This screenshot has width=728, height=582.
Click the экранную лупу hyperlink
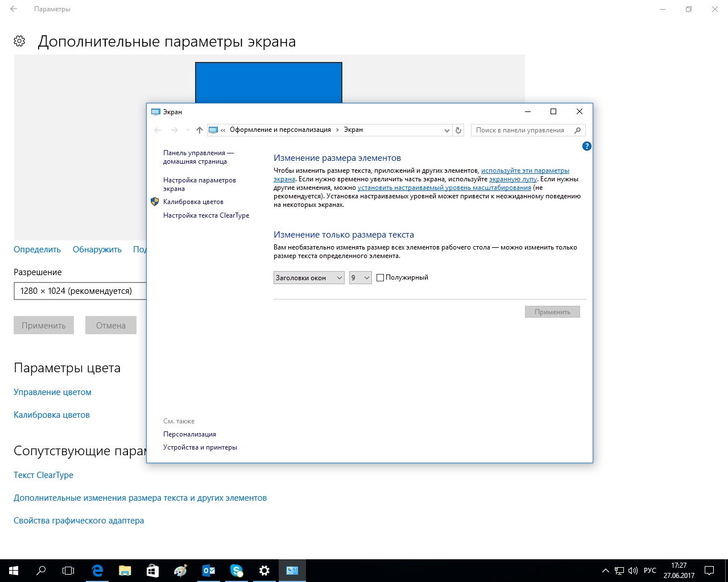tap(512, 179)
